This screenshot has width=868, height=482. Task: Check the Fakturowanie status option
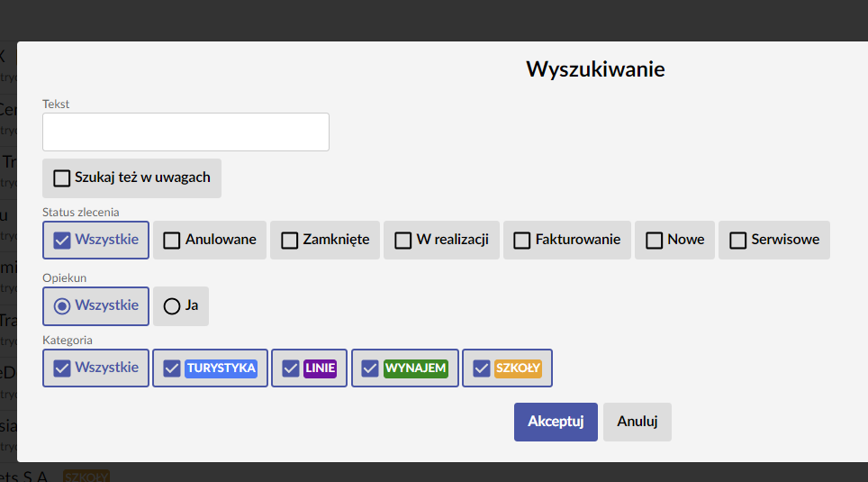567,240
